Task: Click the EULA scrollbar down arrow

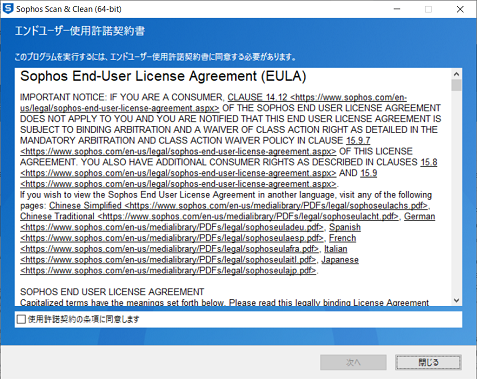Action: coord(456,301)
